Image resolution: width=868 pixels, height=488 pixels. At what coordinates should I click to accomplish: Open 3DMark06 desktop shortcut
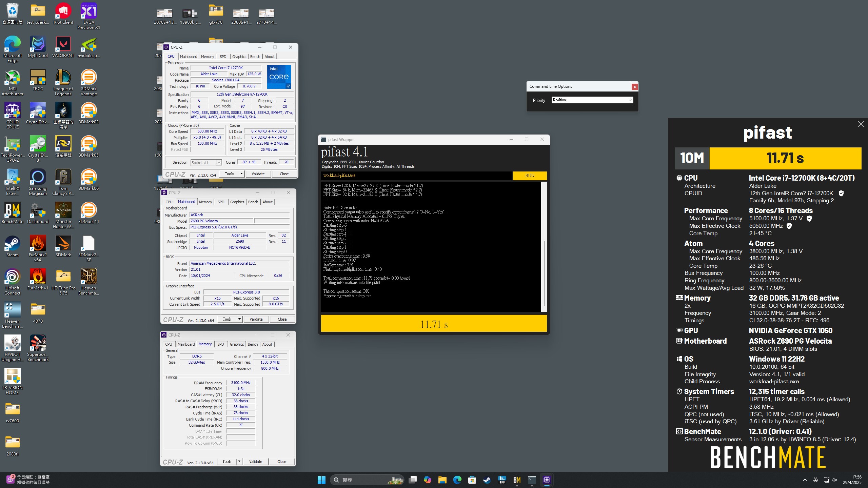click(x=88, y=180)
